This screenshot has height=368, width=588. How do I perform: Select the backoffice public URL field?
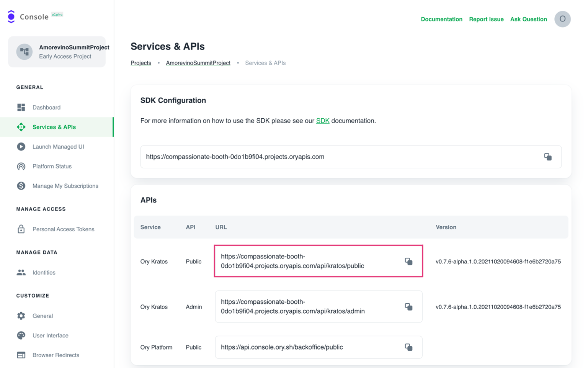[318, 347]
